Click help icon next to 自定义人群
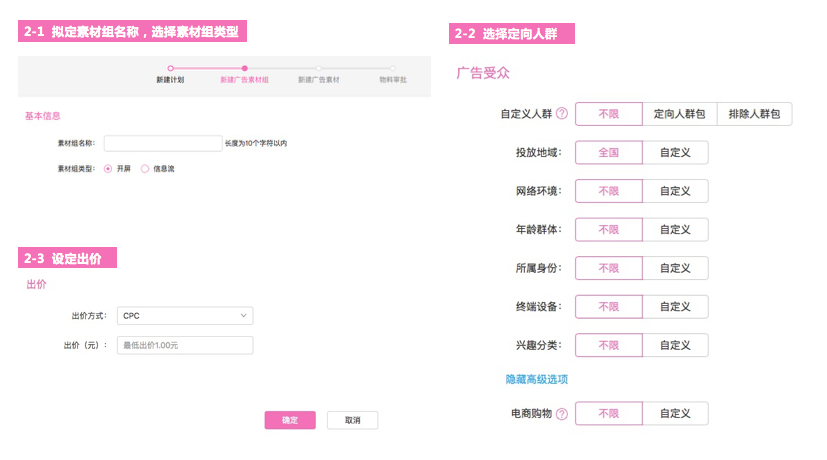 pyautogui.click(x=562, y=113)
